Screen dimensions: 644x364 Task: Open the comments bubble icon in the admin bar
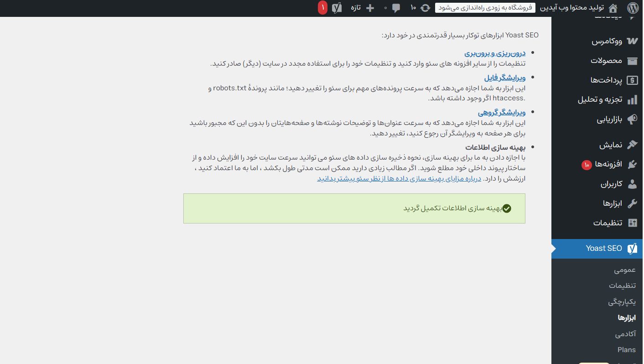[396, 8]
